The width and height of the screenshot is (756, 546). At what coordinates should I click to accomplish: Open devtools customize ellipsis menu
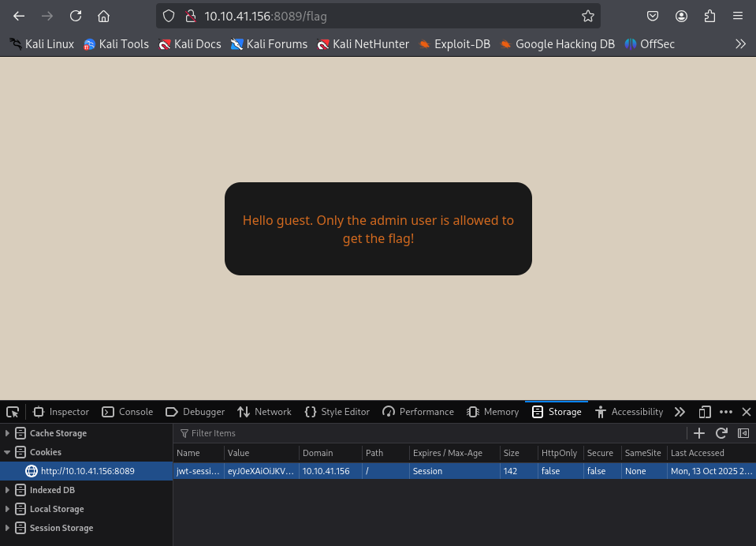pyautogui.click(x=725, y=412)
